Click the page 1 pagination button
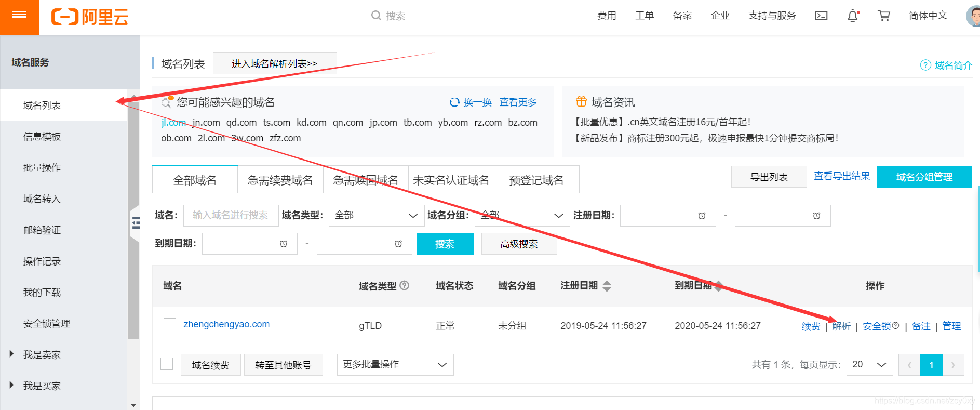 [x=931, y=365]
